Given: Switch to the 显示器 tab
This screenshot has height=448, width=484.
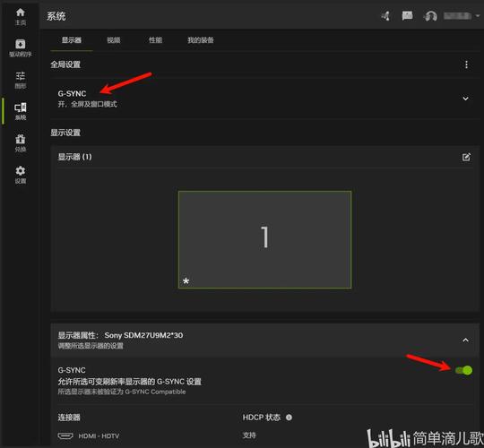Looking at the screenshot, I should pos(72,40).
